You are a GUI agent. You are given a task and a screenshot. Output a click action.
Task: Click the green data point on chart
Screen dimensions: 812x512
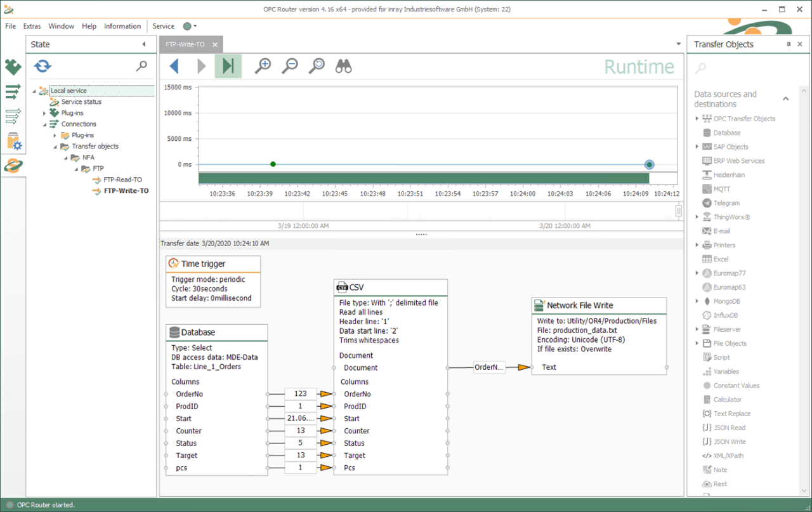click(x=273, y=164)
